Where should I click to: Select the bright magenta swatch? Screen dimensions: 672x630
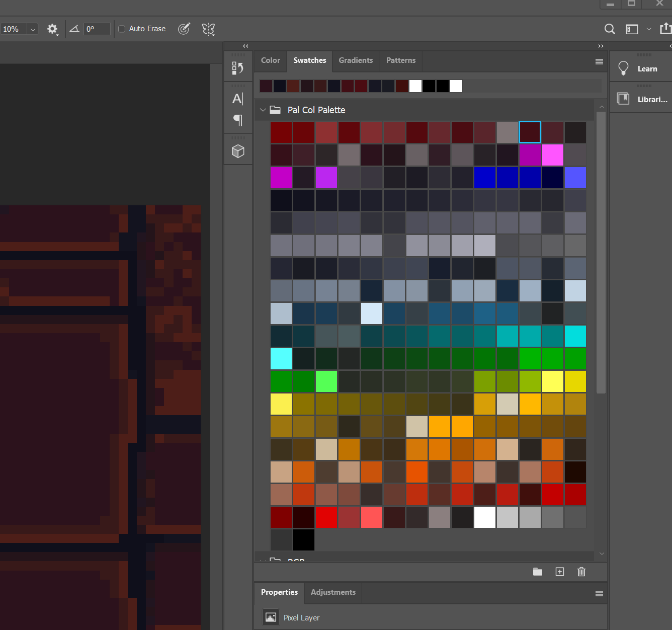[553, 155]
